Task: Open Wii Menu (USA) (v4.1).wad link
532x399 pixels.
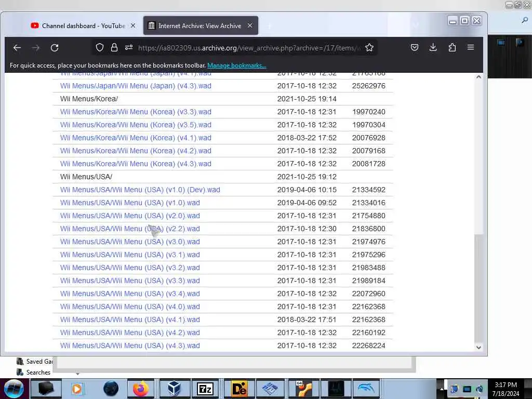Action: pos(130,320)
